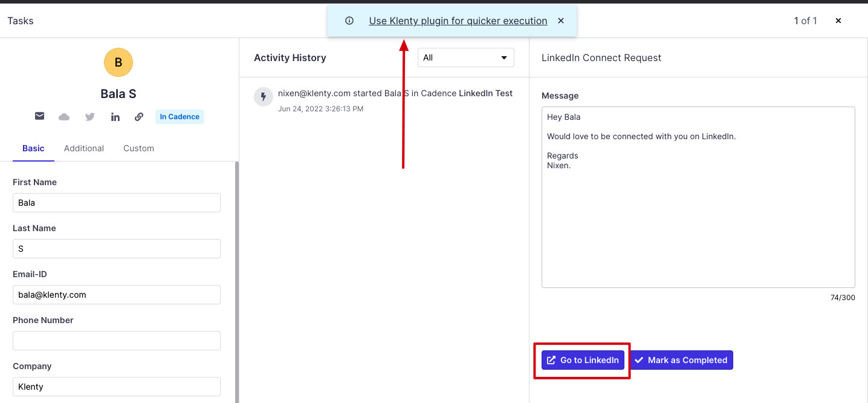Click the Jun 24, 2022 timestamp
This screenshot has width=868, height=403.
(x=320, y=109)
